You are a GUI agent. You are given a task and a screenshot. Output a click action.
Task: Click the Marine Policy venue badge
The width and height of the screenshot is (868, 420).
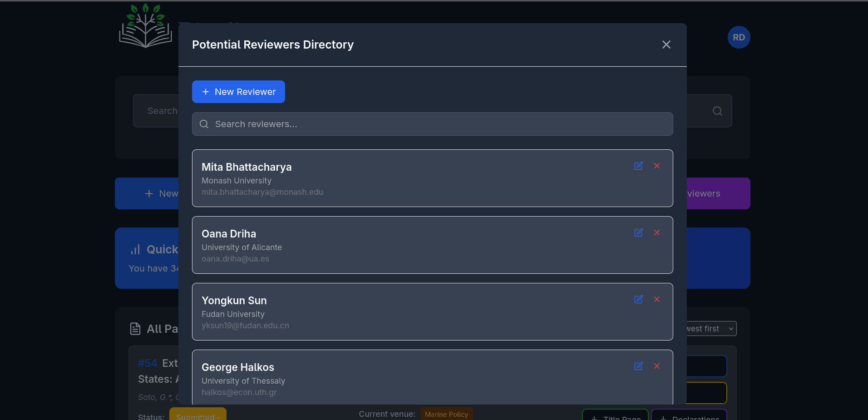(x=446, y=414)
